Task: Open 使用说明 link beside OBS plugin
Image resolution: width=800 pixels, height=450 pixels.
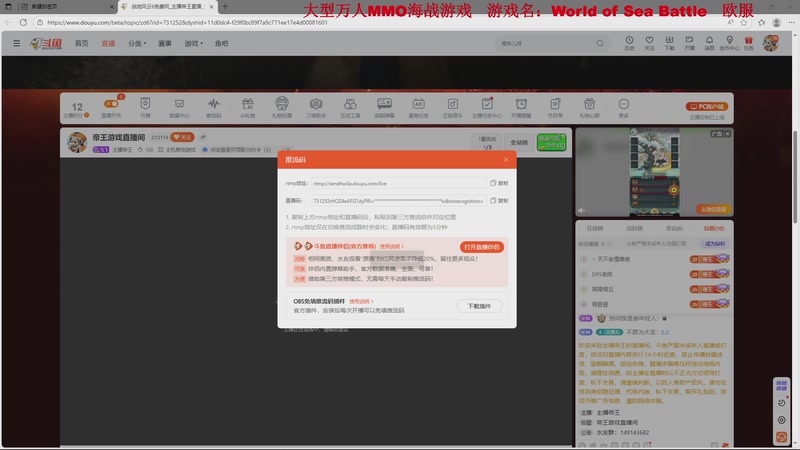Action: tap(361, 302)
